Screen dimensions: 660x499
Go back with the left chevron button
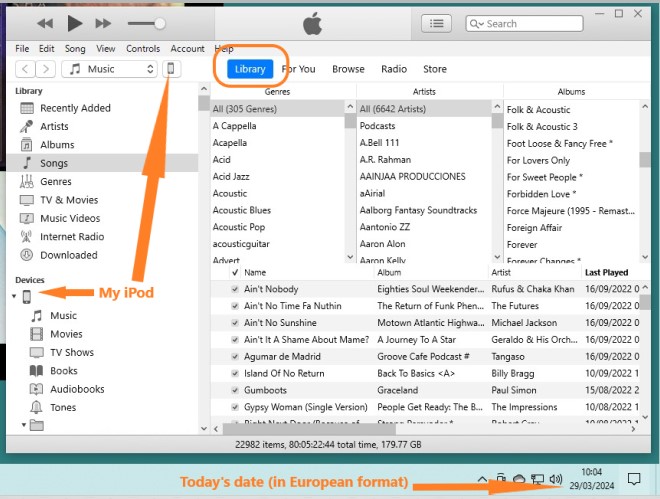[x=25, y=69]
